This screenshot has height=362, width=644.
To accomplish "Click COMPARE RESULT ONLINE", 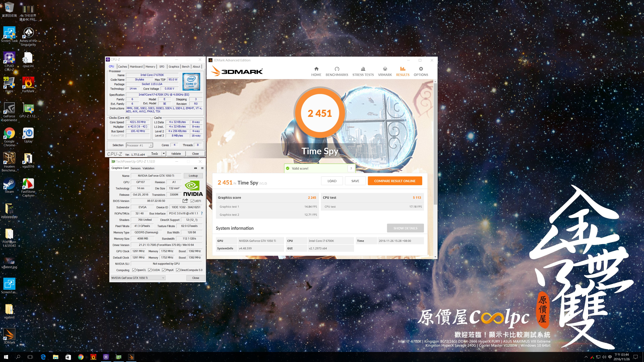I will 395,181.
